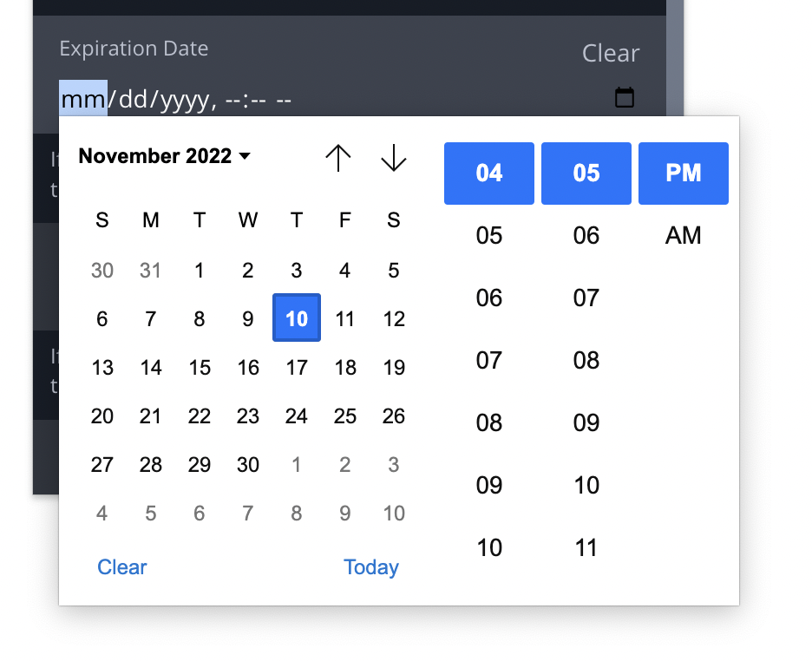812x661 pixels.
Task: Open the November 2022 month dropdown
Action: click(163, 156)
